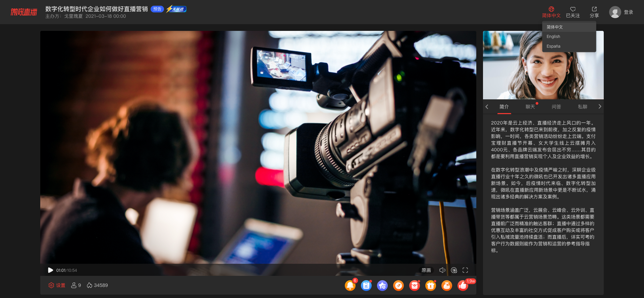Mute the video volume
The image size is (644, 298).
tap(442, 270)
